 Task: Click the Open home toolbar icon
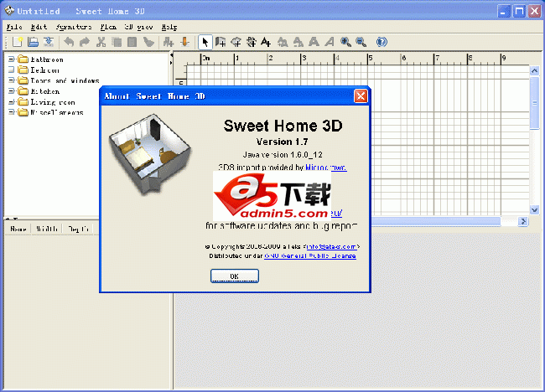pyautogui.click(x=33, y=42)
